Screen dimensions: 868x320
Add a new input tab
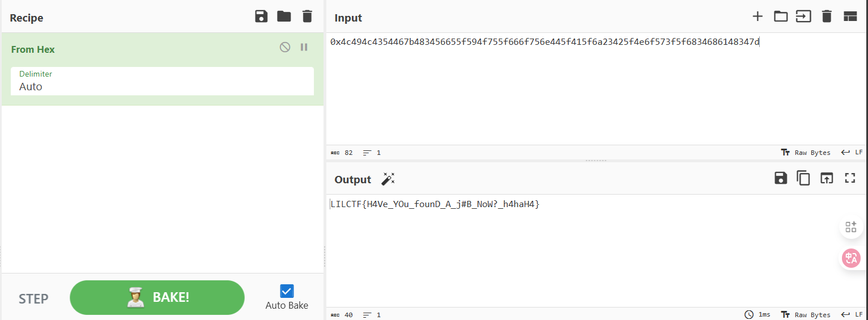[x=758, y=16]
